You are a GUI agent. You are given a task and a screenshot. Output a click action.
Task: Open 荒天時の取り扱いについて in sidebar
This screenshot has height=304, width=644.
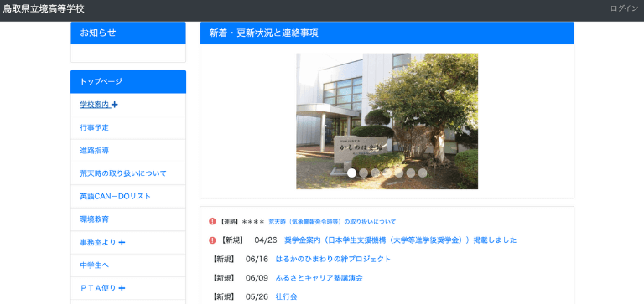tap(123, 173)
